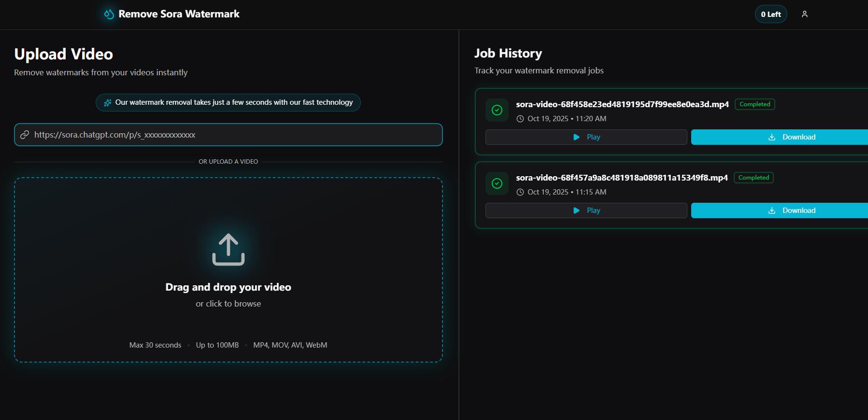Click clock icon beside Oct 19, 2025 11:15 AM
The image size is (868, 420).
[x=520, y=192]
